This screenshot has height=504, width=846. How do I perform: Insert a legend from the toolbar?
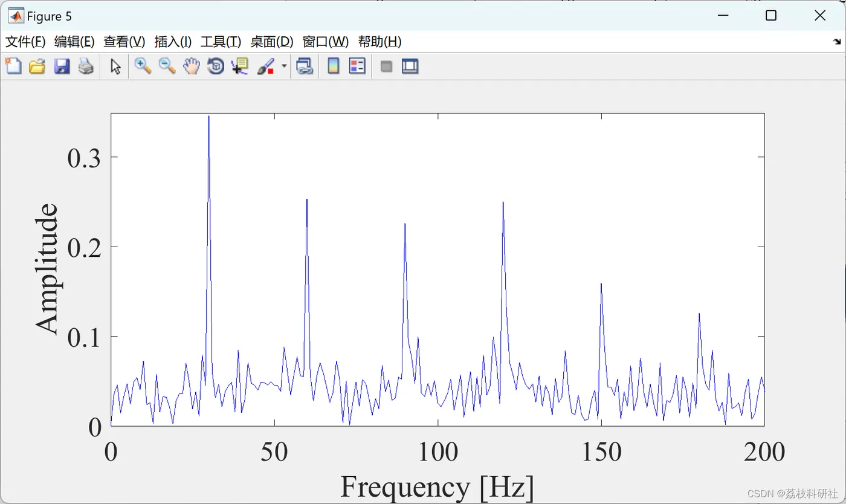pos(358,66)
